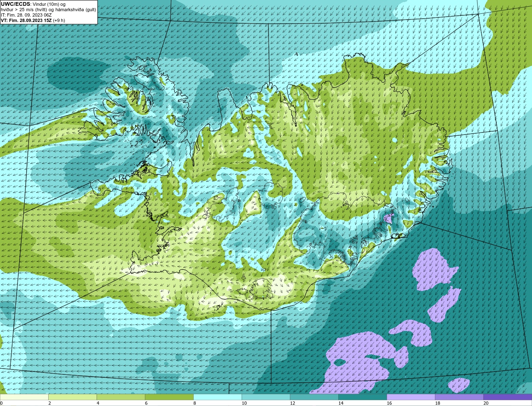Click the legend scale label '12'

point(293,403)
